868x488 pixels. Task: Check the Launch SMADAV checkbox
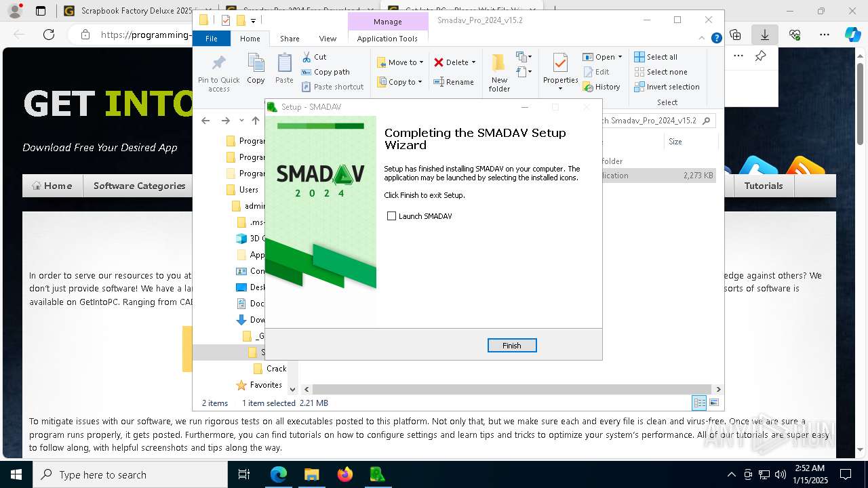[x=391, y=216]
